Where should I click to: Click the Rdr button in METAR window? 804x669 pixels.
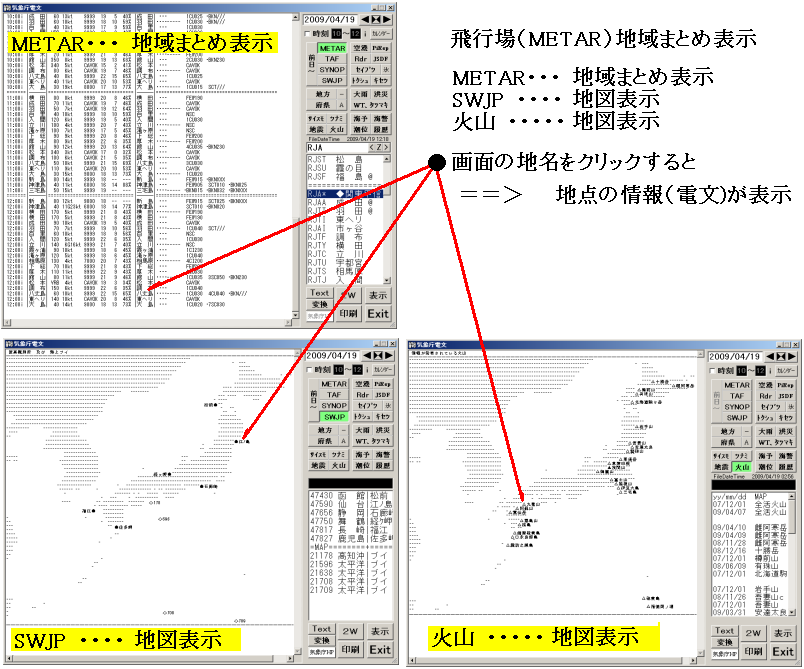click(360, 59)
